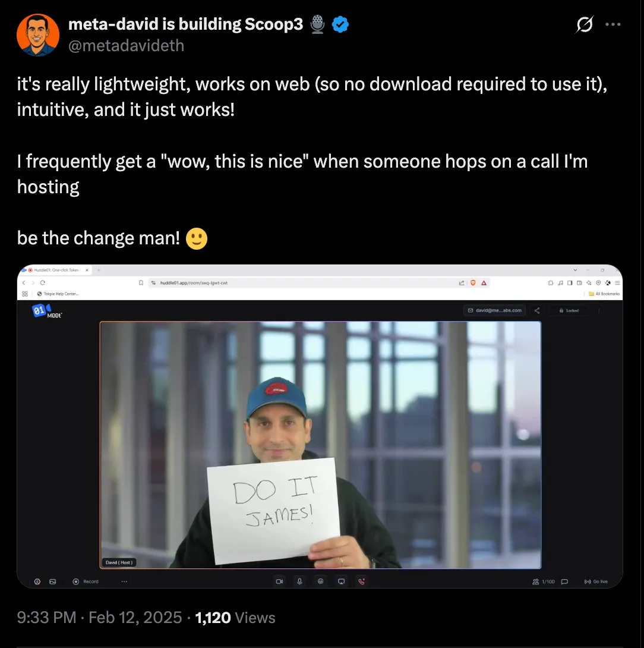The width and height of the screenshot is (644, 648).
Task: Open the chat bubble icon
Action: [564, 581]
